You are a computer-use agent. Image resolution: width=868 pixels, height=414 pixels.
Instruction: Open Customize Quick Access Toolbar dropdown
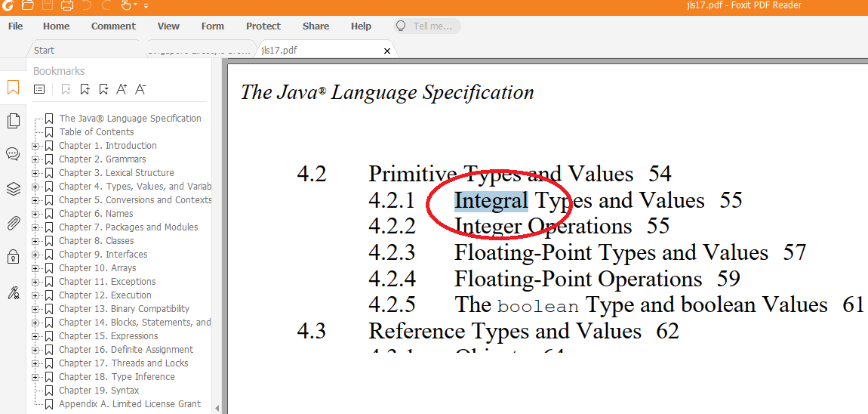[x=146, y=5]
